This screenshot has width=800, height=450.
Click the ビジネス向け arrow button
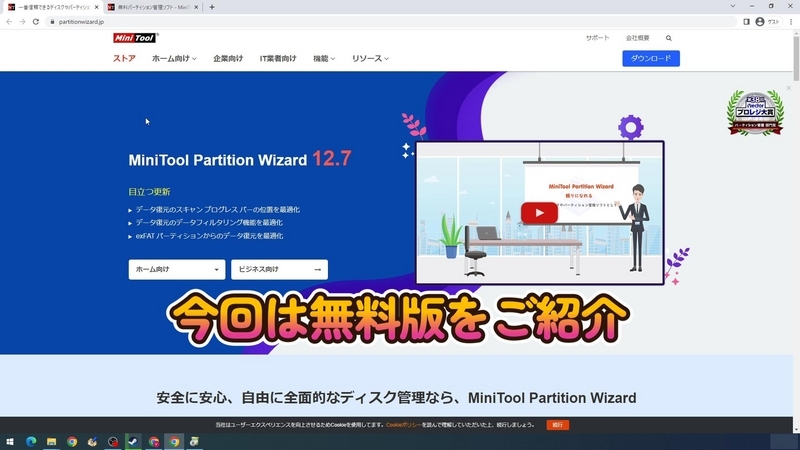pos(279,269)
